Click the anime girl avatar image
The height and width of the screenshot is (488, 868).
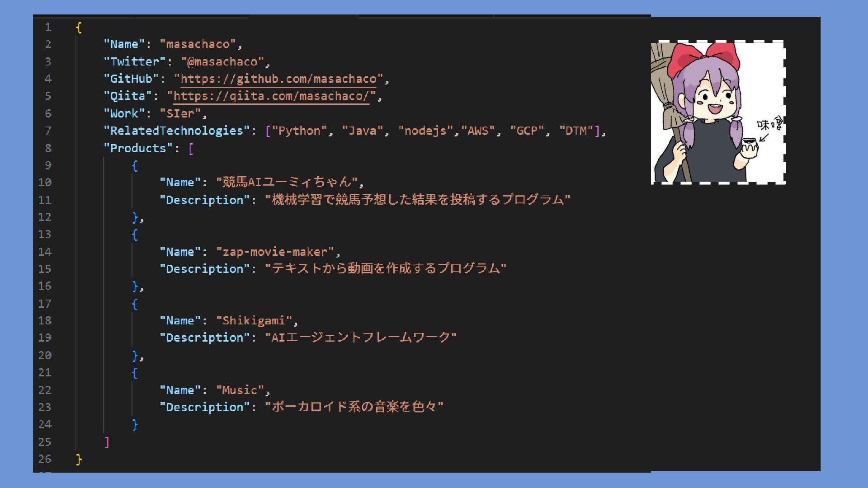coord(718,112)
